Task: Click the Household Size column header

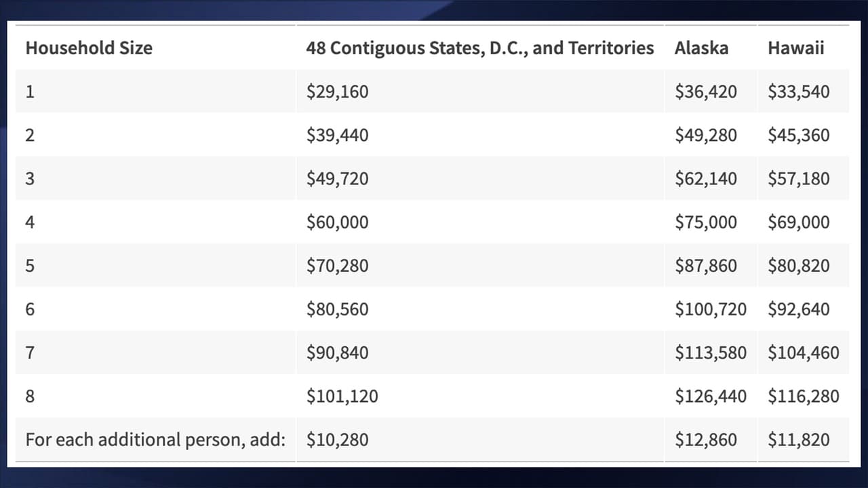Action: [x=89, y=48]
